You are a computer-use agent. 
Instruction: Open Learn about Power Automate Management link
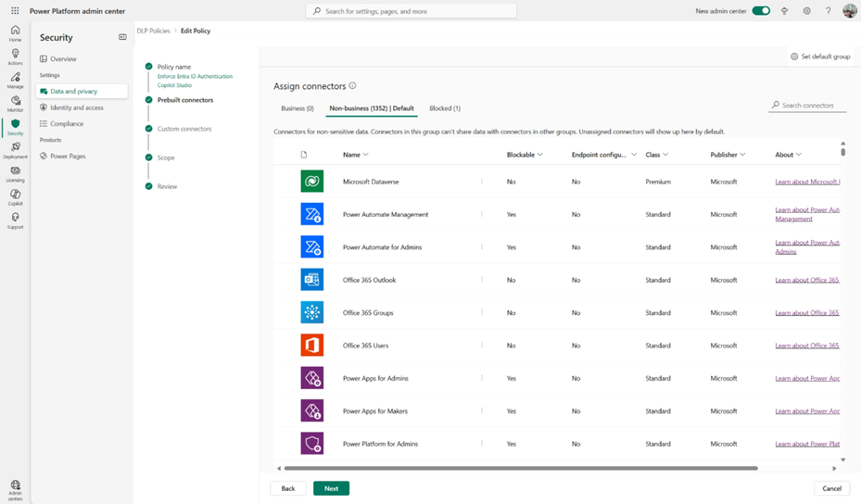[x=807, y=214]
